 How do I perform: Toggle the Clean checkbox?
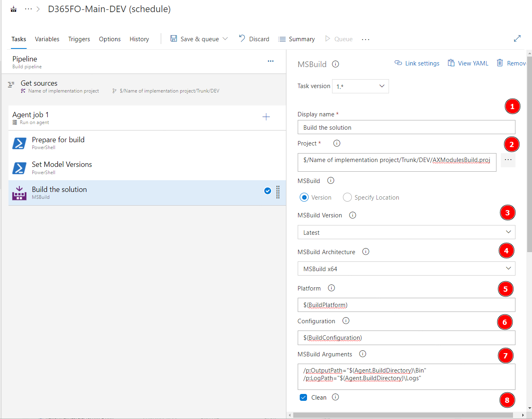303,398
